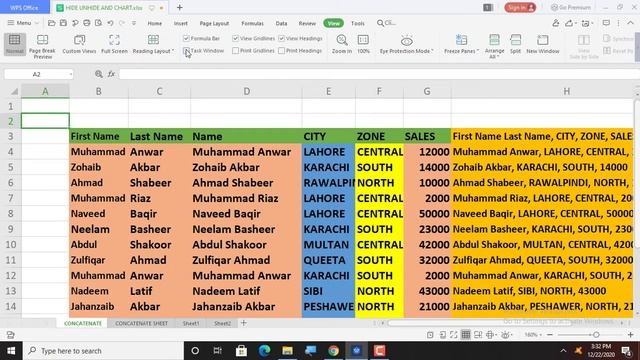This screenshot has height=360, width=640.
Task: Click the Normal view icon
Action: pos(15,44)
